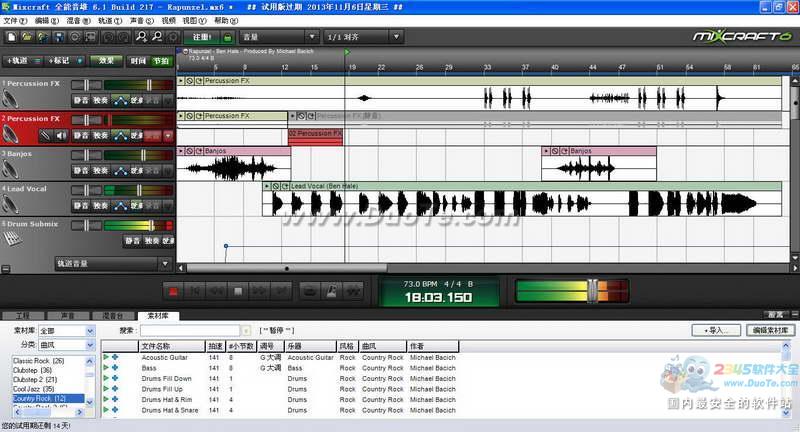Screen dimensions: 800x432
Task: Click the Zoom Out magnifier icon
Action: (157, 37)
